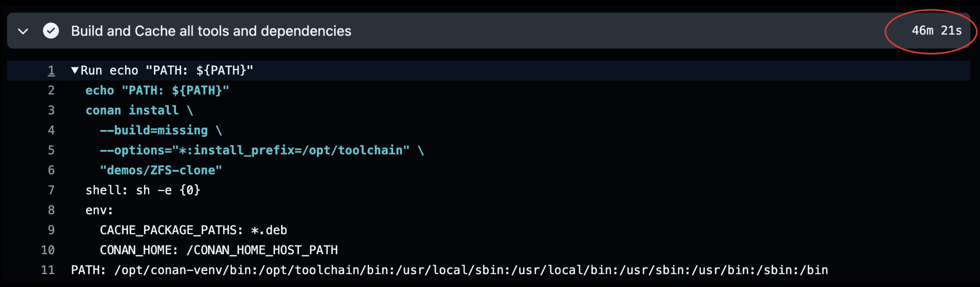Image resolution: width=980 pixels, height=287 pixels.
Task: Select line number 8 beside env:
Action: [x=51, y=210]
